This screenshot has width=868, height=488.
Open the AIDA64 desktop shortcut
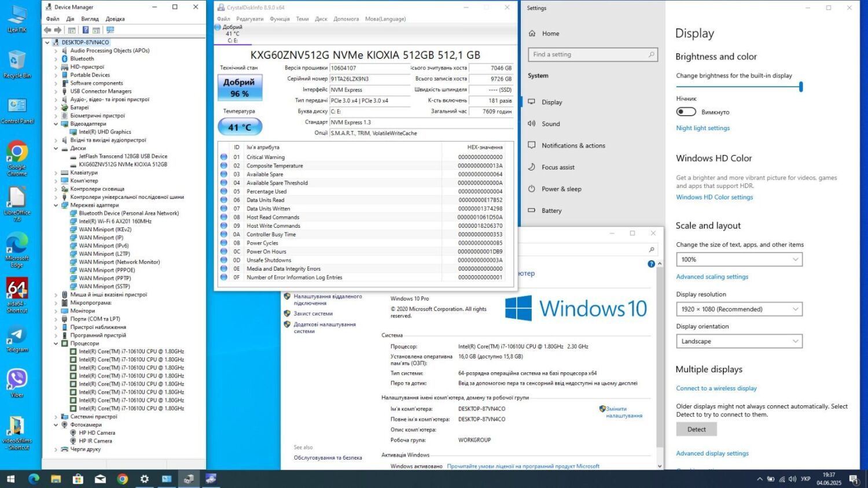pyautogui.click(x=17, y=289)
